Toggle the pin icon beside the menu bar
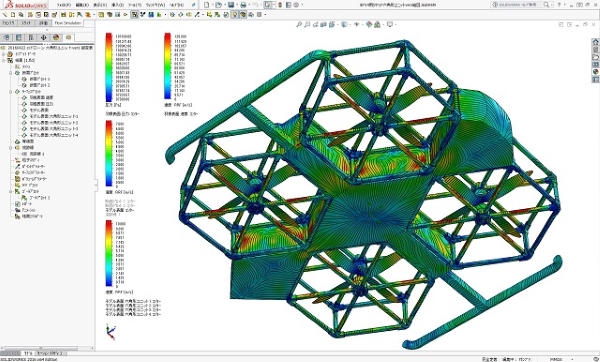Screen dimensions: 600x362 194,5
